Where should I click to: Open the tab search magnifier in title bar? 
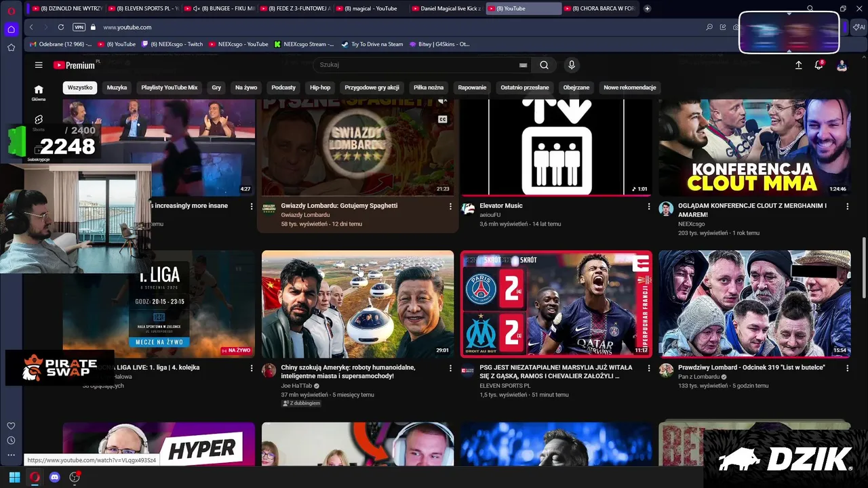click(810, 9)
